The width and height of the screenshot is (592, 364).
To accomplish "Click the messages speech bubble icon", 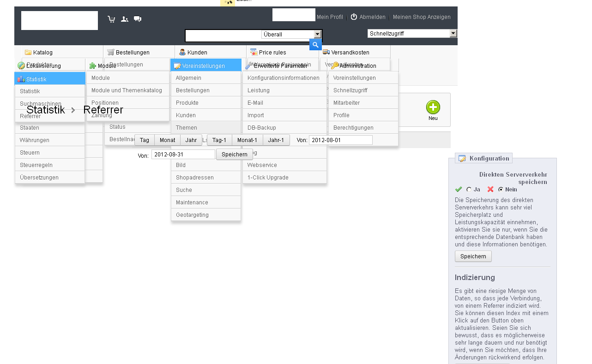I will [138, 19].
